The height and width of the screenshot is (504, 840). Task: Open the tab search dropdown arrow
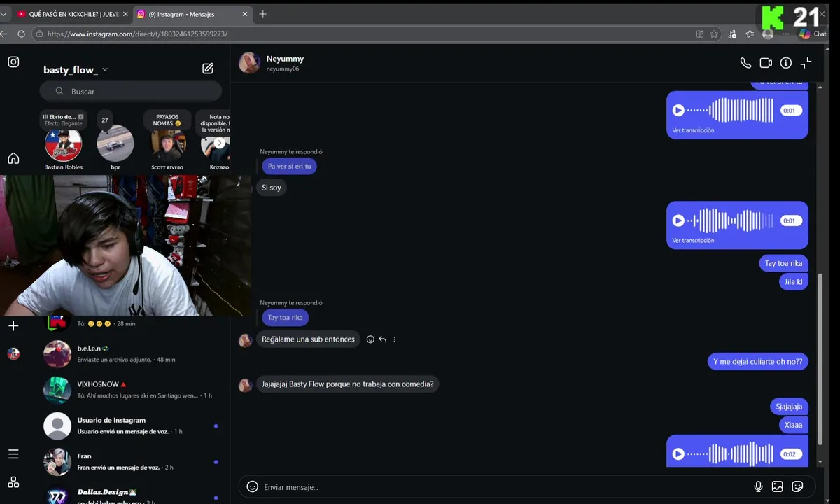pos(3,14)
